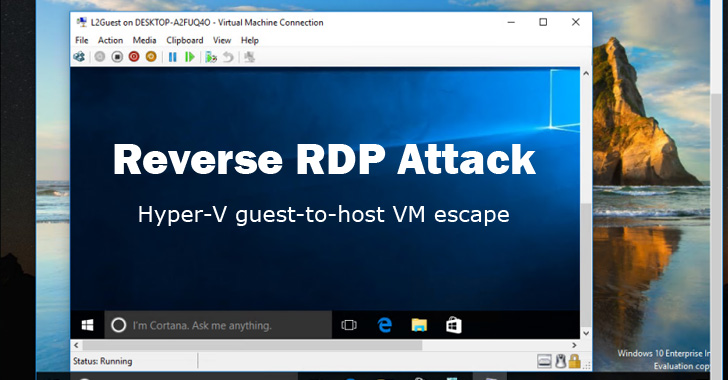
Task: Close the Virtual Machine Connection window
Action: point(576,22)
